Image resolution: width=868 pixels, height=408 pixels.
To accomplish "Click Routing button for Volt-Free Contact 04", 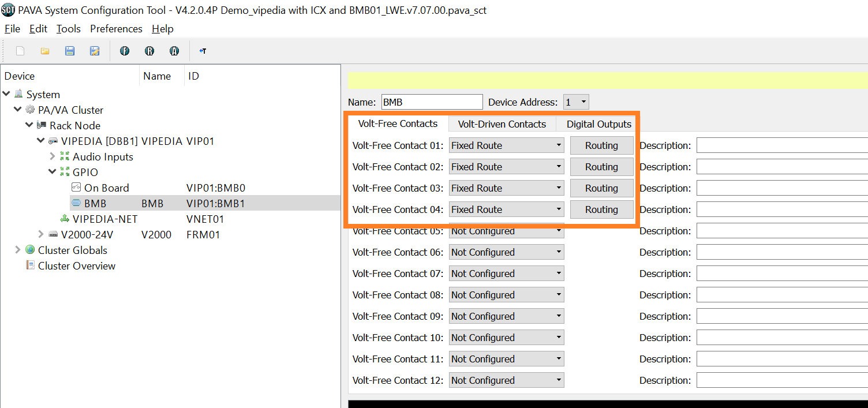I will click(601, 209).
